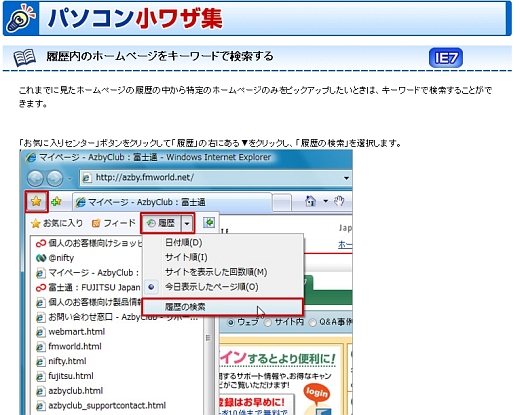The width and height of the screenshot is (520, 415).
Task: Open 富士通 : FUJITSU Japan history entry
Action: 88,287
